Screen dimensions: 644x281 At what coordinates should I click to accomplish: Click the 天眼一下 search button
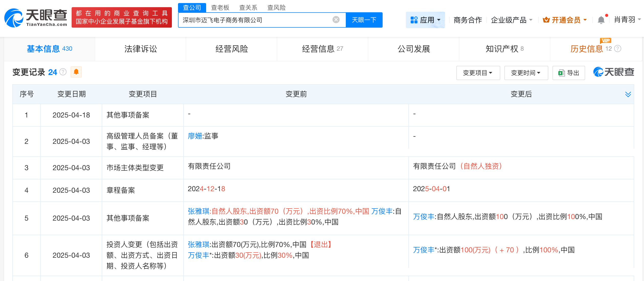click(x=364, y=20)
